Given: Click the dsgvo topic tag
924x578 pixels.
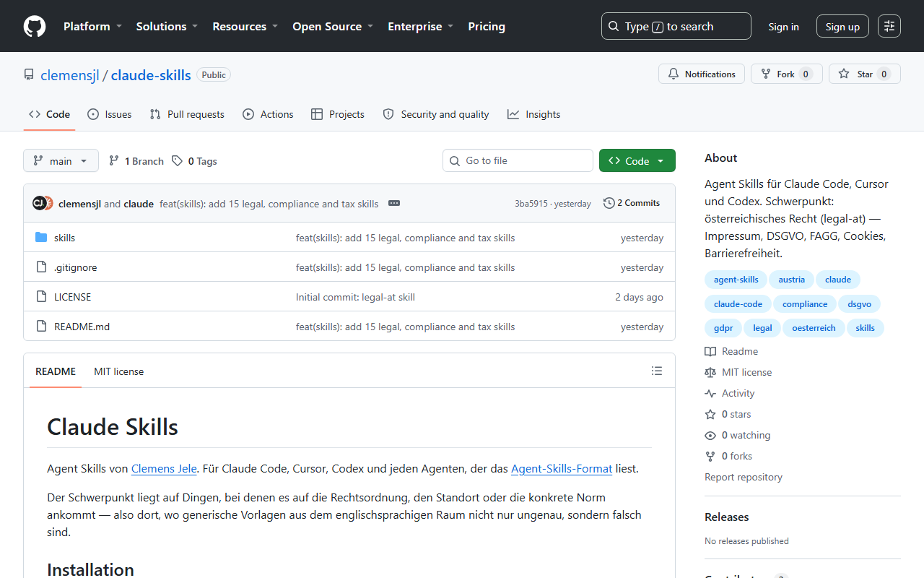Looking at the screenshot, I should click(860, 304).
